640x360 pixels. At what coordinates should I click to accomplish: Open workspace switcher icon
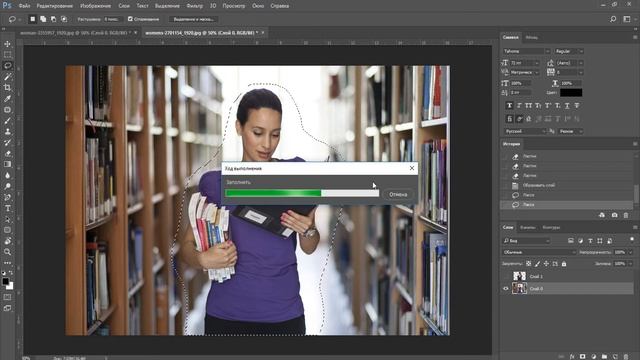627,19
